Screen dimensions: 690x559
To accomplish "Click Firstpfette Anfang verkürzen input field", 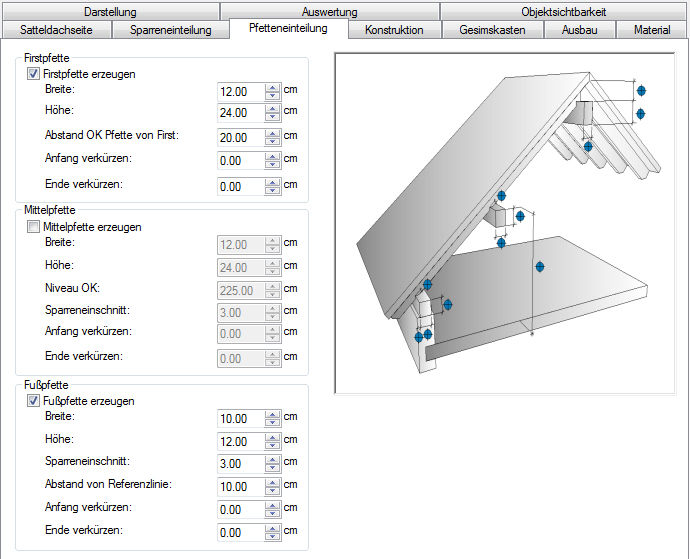I will [x=241, y=161].
